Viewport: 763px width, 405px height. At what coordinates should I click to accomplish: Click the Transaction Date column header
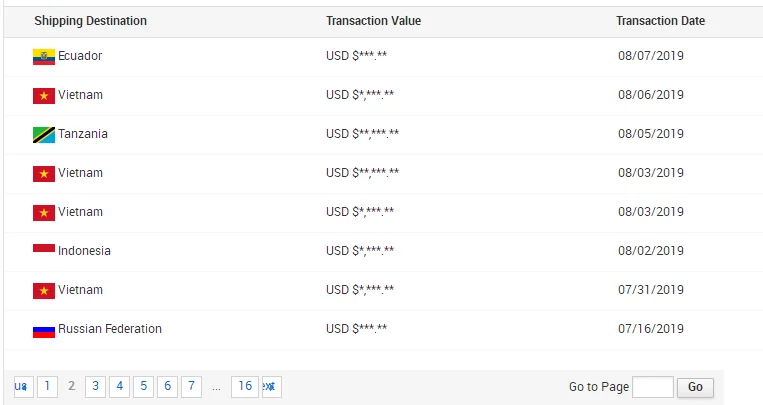coord(660,21)
